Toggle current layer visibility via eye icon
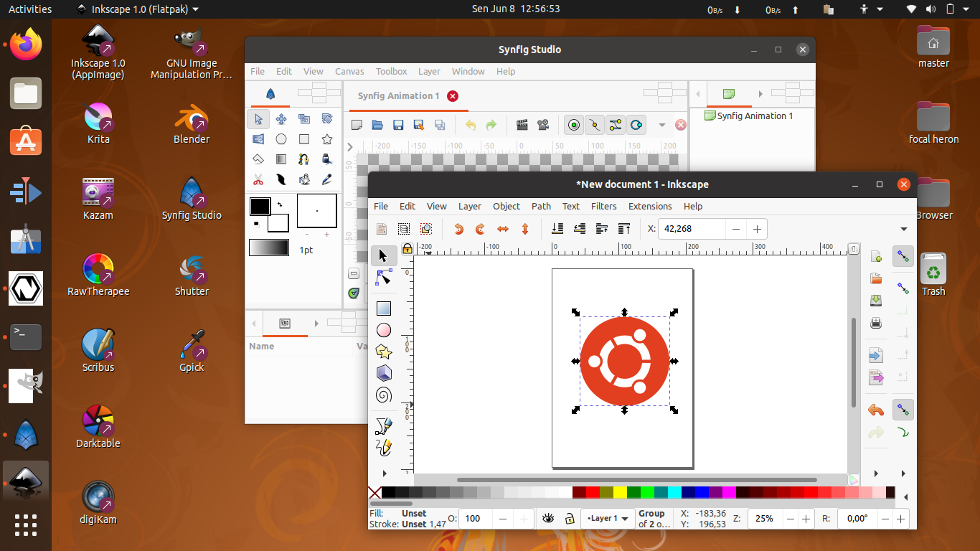This screenshot has height=551, width=980. coord(549,518)
